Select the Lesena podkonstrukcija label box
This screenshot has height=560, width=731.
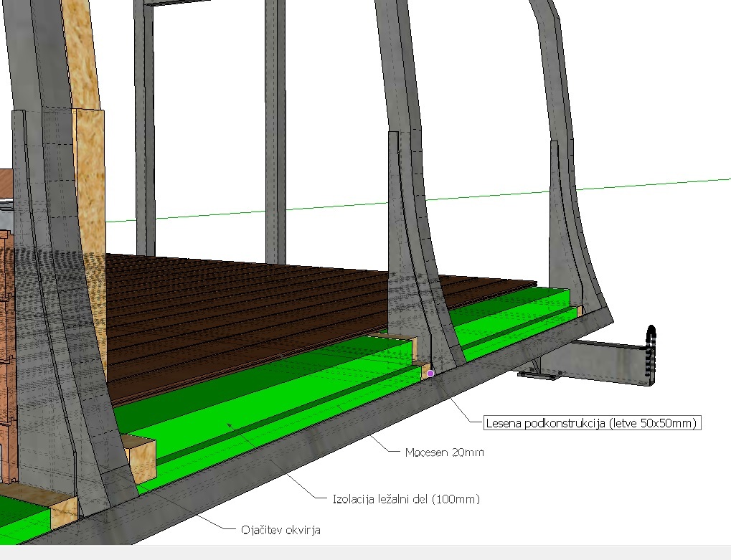[x=592, y=423]
